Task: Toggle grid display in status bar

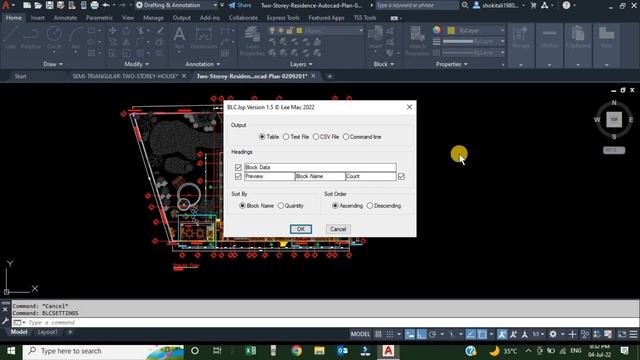Action: (378, 334)
